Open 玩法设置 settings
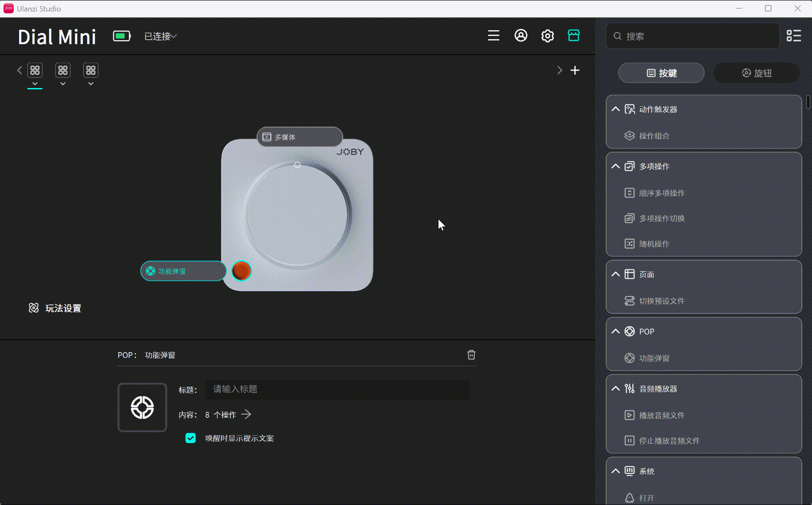The height and width of the screenshot is (505, 812). [x=55, y=308]
